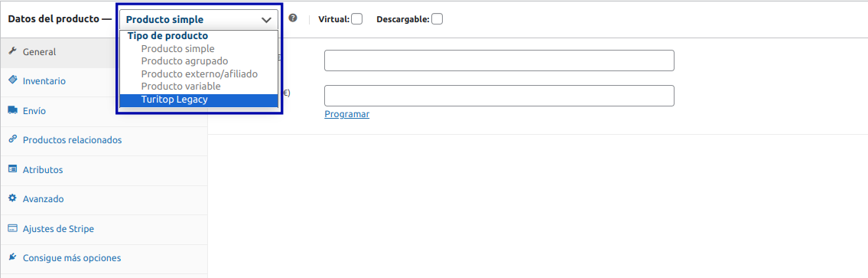Click the plug icon for Consigue más opciones
Viewport: 868px width, 278px height.
point(13,257)
